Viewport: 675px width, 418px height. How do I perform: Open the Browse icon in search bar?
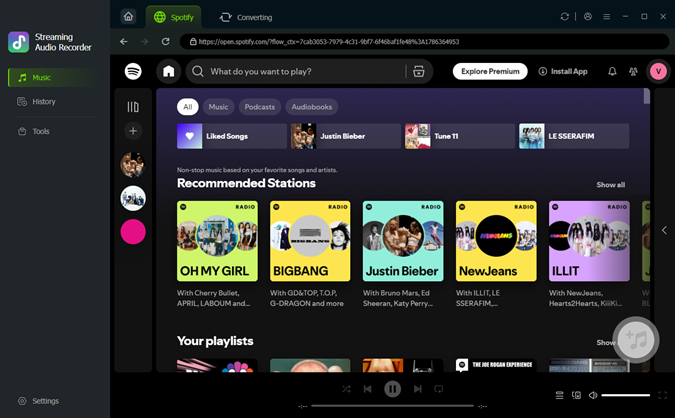click(x=419, y=71)
